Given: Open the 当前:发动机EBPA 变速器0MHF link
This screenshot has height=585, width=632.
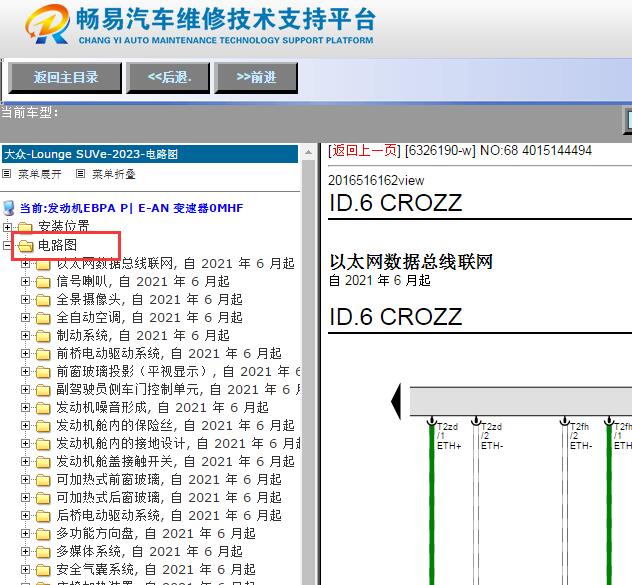Looking at the screenshot, I should pos(131,208).
